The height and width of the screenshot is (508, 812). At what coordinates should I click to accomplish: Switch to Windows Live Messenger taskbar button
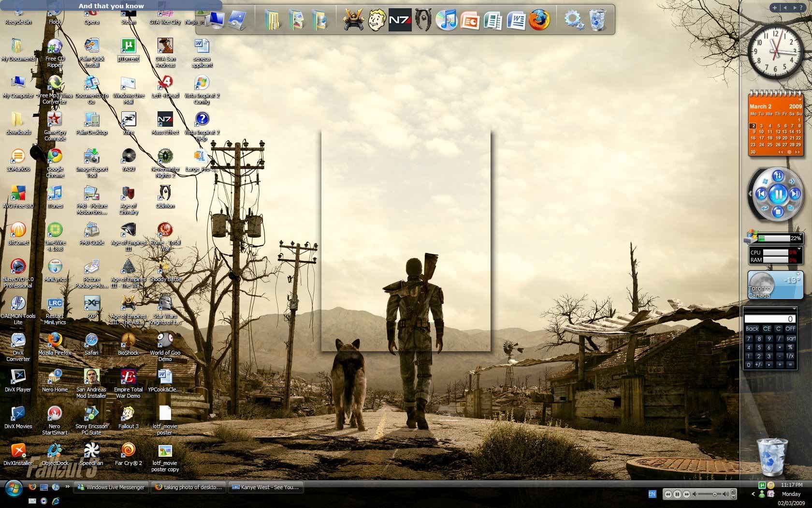pos(111,487)
